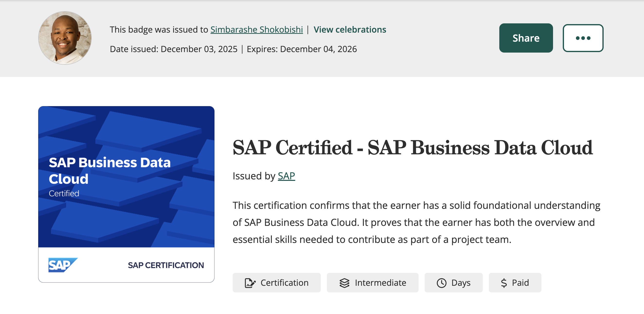
Task: Click View celebrations link
Action: click(x=349, y=29)
